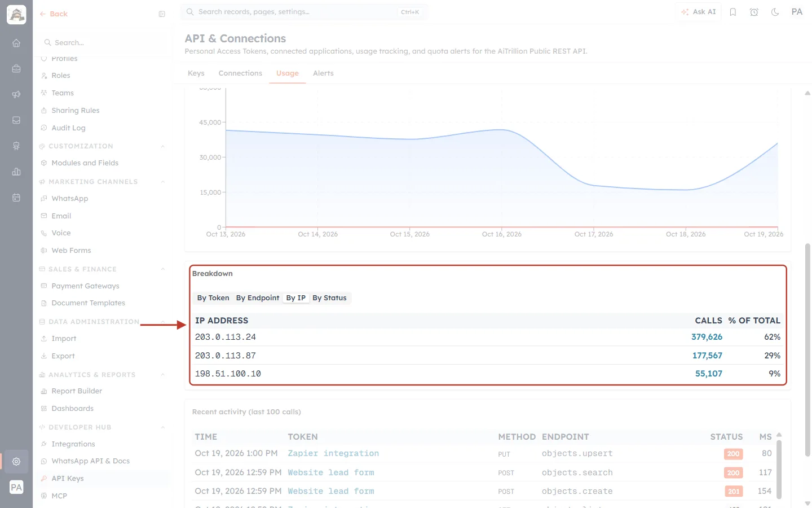Switch to the Keys tab
The image size is (812, 508).
[x=196, y=73]
